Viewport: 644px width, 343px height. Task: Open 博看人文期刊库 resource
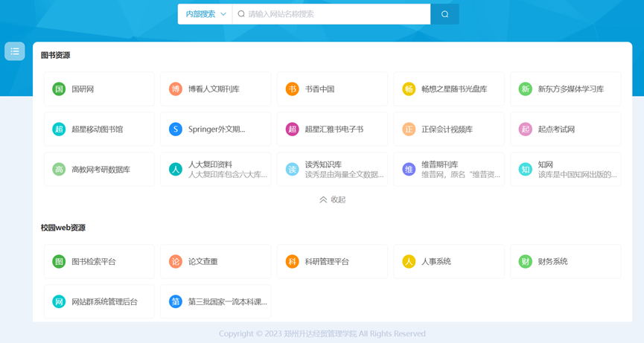214,89
